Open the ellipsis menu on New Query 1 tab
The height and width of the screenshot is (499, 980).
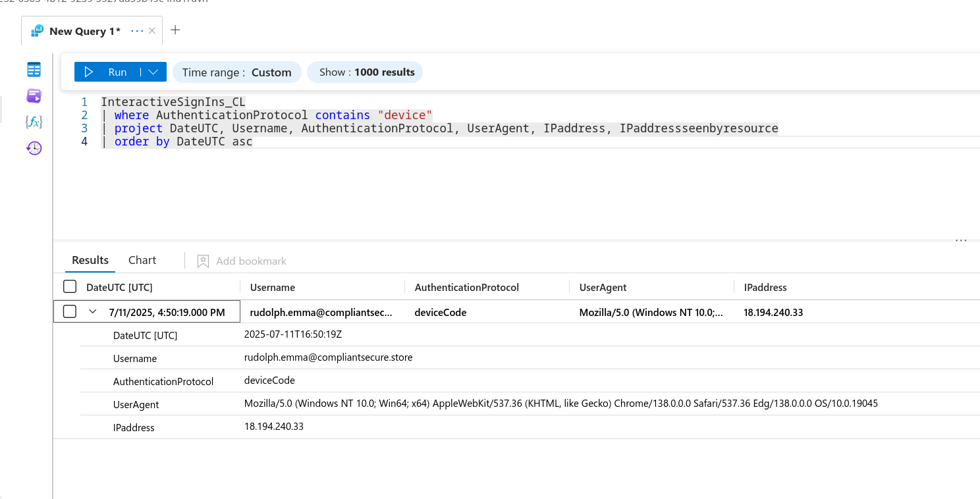click(x=137, y=31)
